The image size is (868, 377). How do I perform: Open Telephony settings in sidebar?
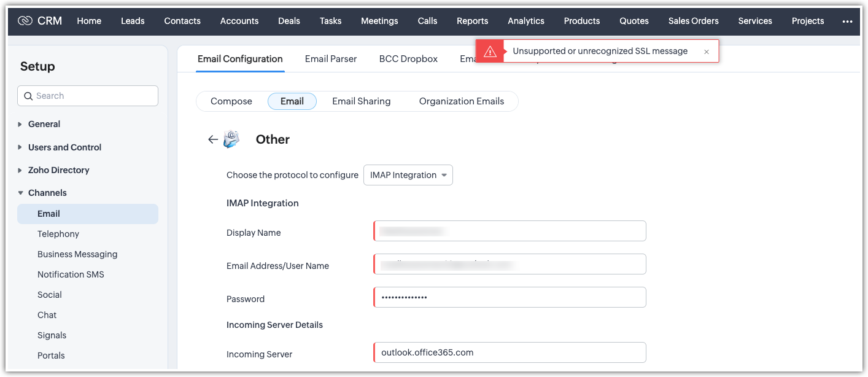(58, 234)
